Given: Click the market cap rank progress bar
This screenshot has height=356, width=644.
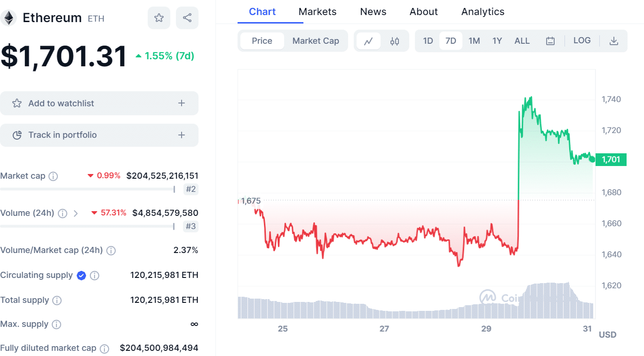Looking at the screenshot, I should [x=87, y=189].
